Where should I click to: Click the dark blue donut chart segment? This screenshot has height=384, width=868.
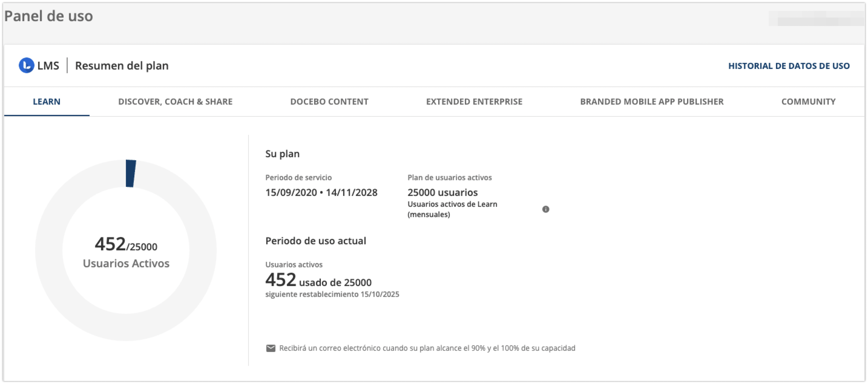pyautogui.click(x=131, y=173)
